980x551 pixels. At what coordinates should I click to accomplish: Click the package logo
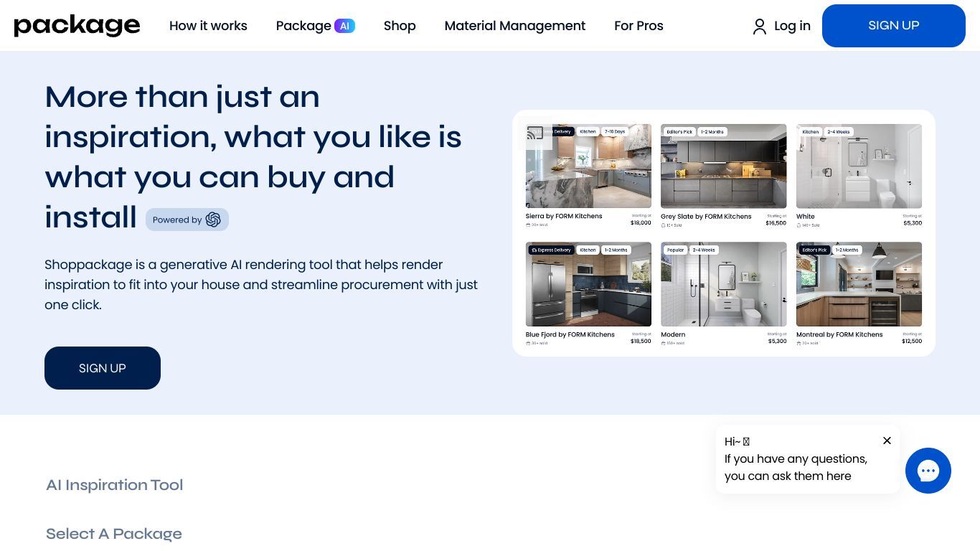[77, 26]
